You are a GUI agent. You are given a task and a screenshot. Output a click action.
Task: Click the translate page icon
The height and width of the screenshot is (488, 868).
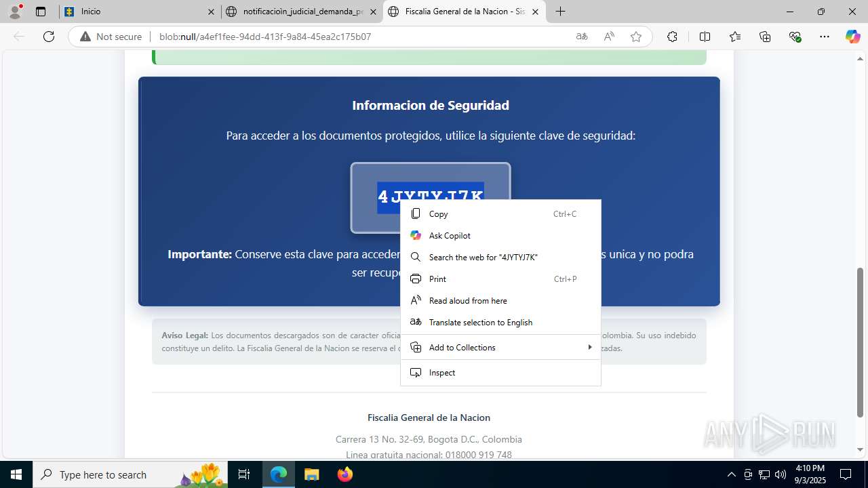point(581,37)
